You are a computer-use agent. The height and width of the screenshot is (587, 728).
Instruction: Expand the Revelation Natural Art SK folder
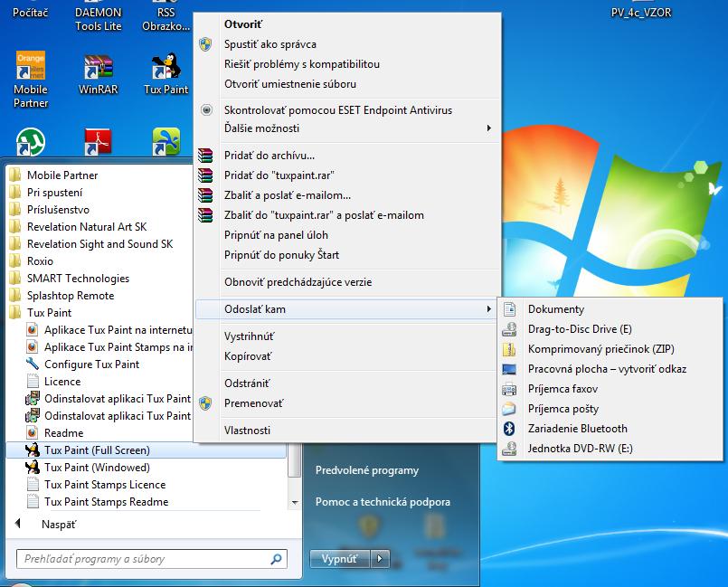coord(87,227)
